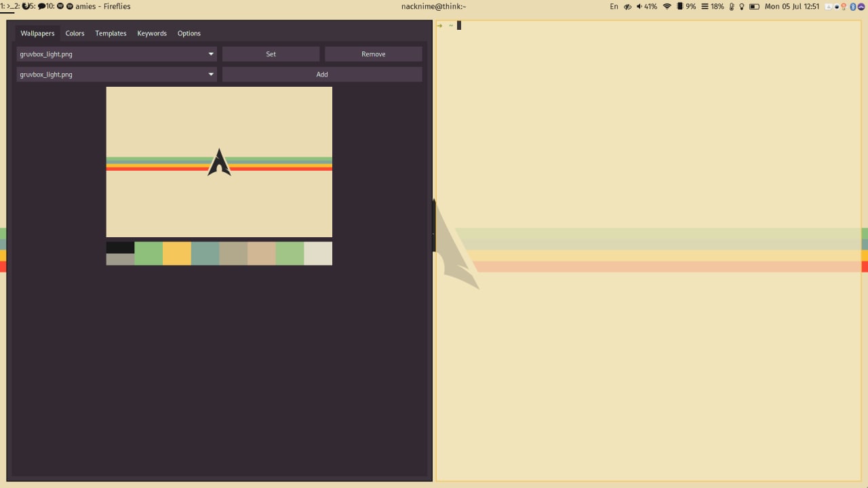Click the 'En' keyboard layout indicator
868x488 pixels.
[x=614, y=6]
